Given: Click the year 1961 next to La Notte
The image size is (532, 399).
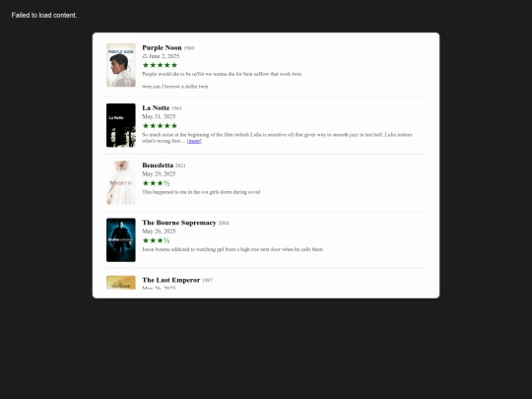Looking at the screenshot, I should pyautogui.click(x=176, y=108).
